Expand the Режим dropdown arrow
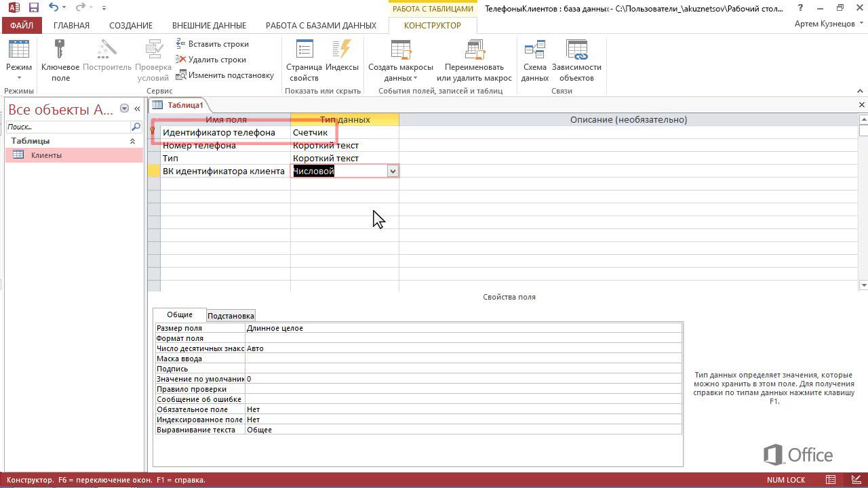This screenshot has height=488, width=868. click(x=19, y=78)
